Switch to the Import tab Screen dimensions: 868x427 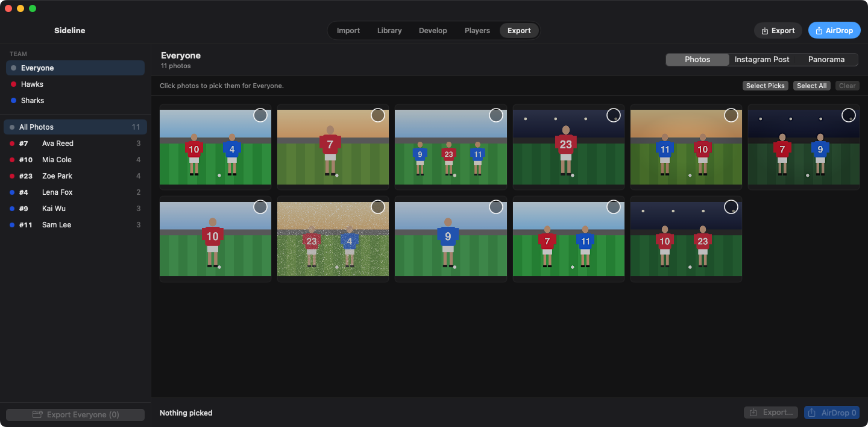tap(348, 31)
